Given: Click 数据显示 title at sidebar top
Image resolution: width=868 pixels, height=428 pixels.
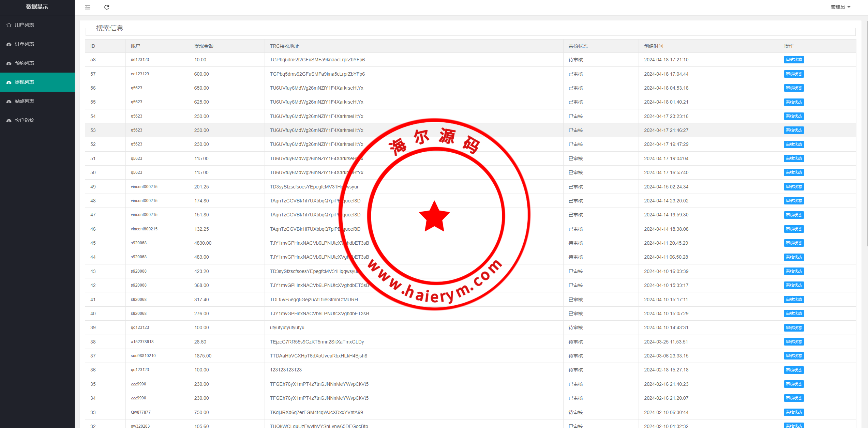Looking at the screenshot, I should pyautogui.click(x=37, y=7).
